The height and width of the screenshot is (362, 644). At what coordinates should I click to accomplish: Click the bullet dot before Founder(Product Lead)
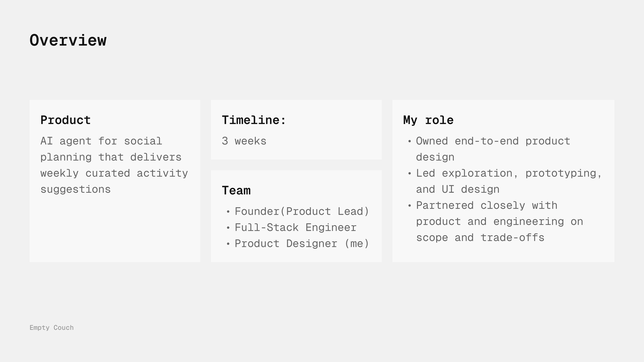tap(228, 212)
